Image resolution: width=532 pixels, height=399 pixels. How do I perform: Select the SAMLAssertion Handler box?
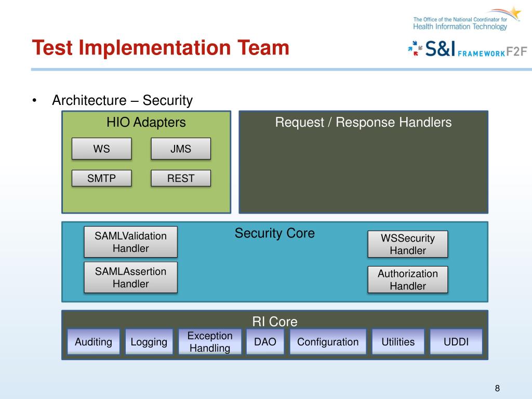(x=130, y=277)
